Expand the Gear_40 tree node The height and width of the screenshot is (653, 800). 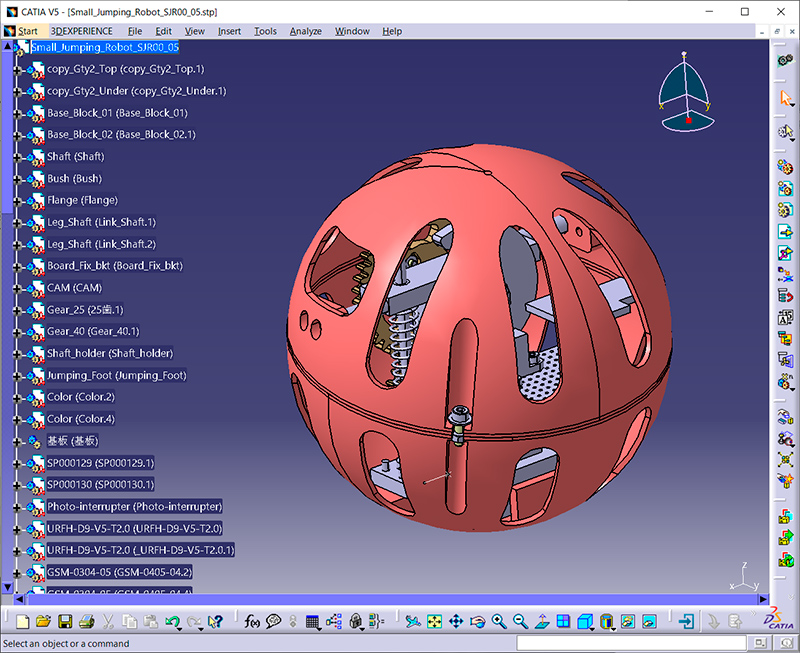coord(17,332)
